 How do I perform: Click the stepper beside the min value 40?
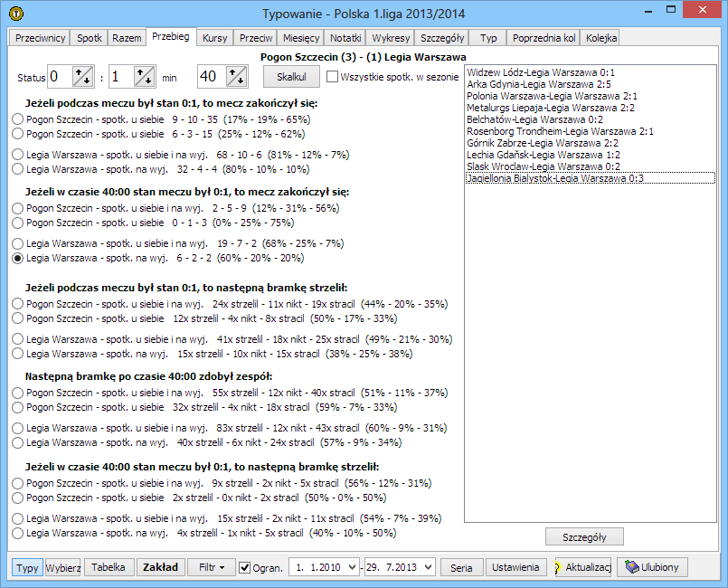pyautogui.click(x=237, y=76)
